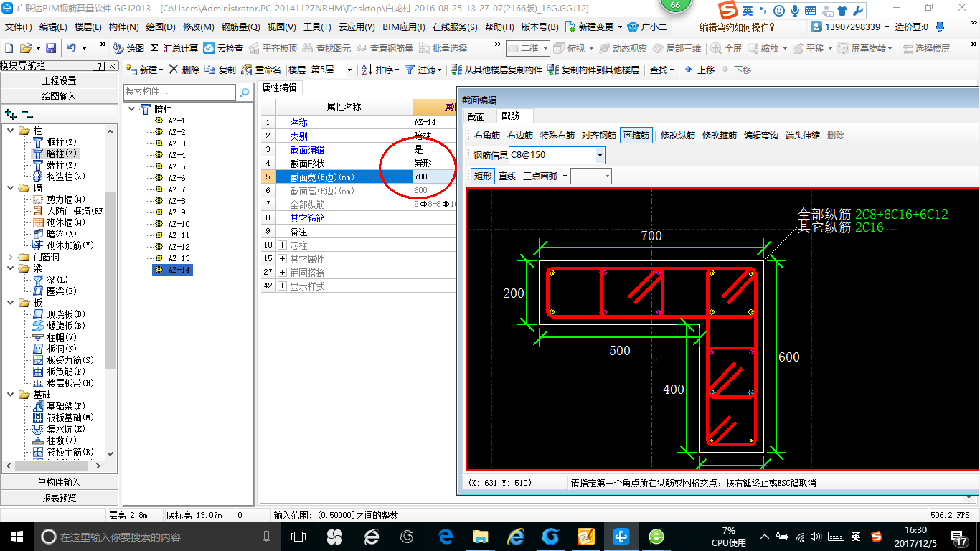Open the BIM应用(I) menu
980x551 pixels.
pos(404,27)
